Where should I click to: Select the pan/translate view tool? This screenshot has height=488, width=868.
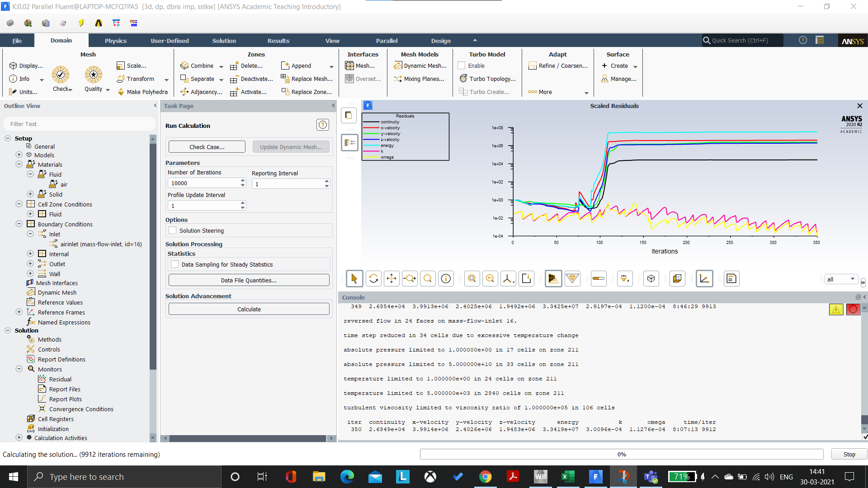[x=392, y=279]
